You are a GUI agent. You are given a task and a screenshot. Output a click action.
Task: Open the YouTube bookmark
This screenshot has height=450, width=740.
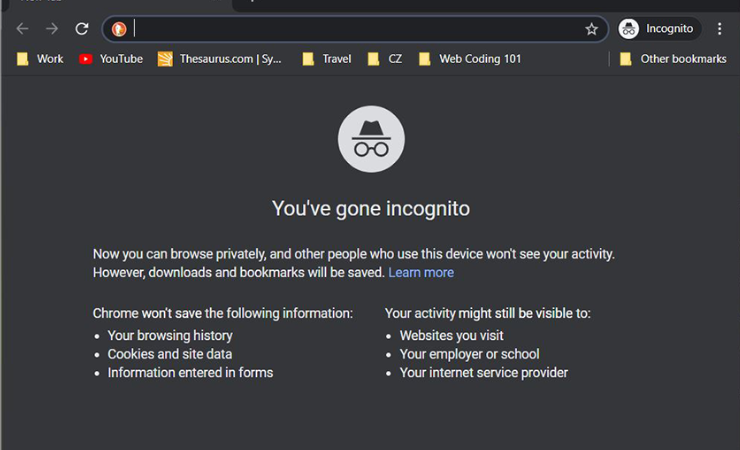(111, 59)
